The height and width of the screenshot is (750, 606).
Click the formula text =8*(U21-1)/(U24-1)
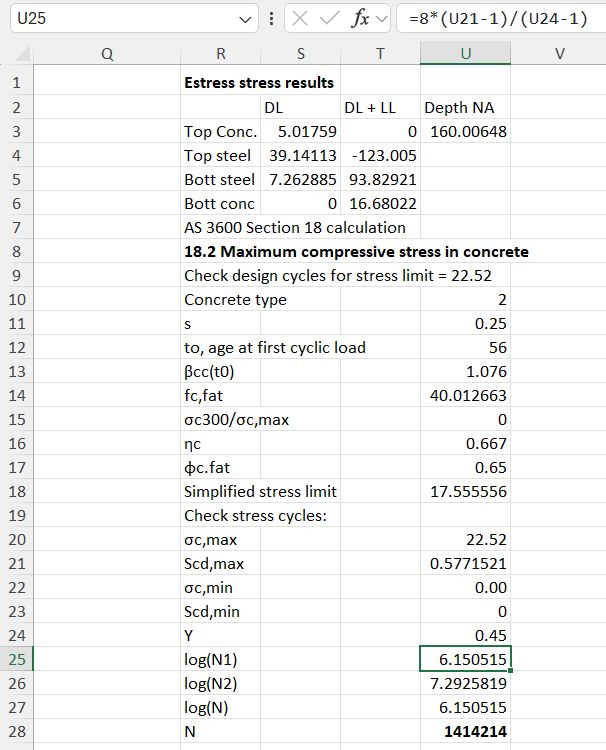tap(491, 19)
